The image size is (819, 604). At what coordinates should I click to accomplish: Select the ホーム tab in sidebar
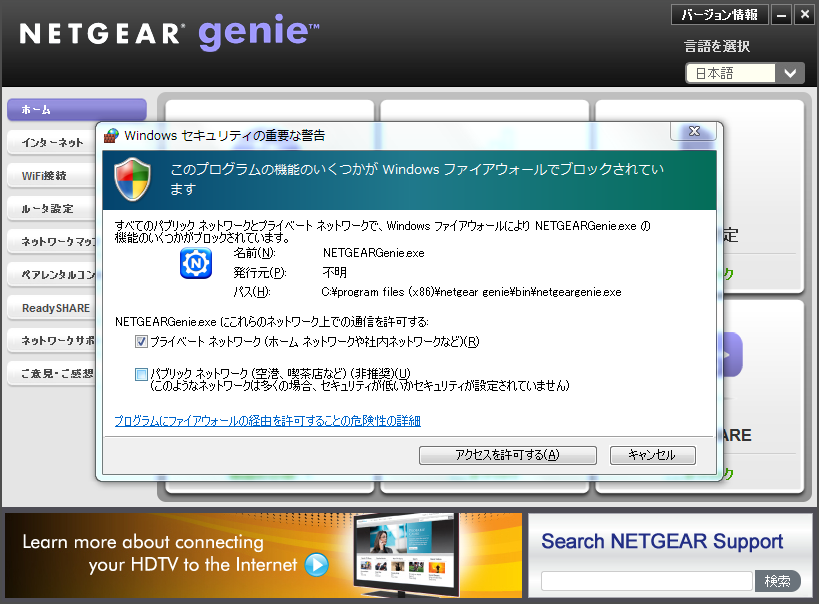tap(76, 109)
